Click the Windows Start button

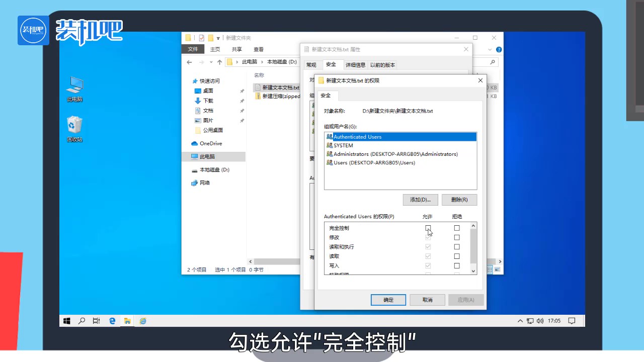pyautogui.click(x=66, y=320)
